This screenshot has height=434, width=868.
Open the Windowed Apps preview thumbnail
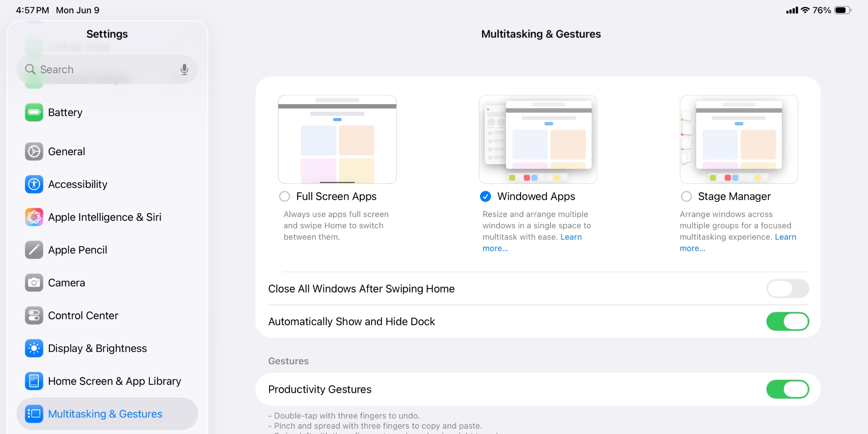(538, 139)
